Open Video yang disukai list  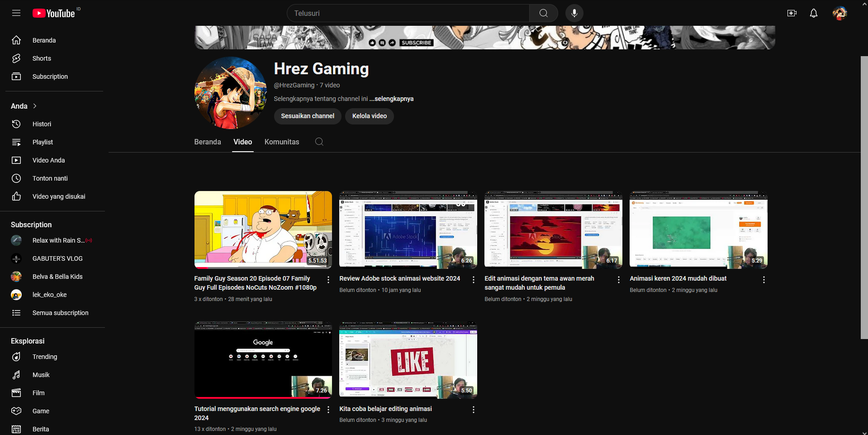(54, 196)
